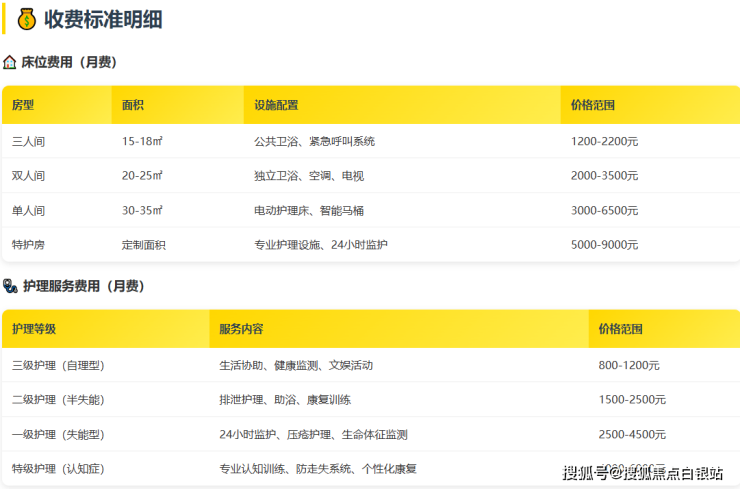Click the money bag icon beside 收费标准明细
This screenshot has height=489, width=740.
(27, 19)
